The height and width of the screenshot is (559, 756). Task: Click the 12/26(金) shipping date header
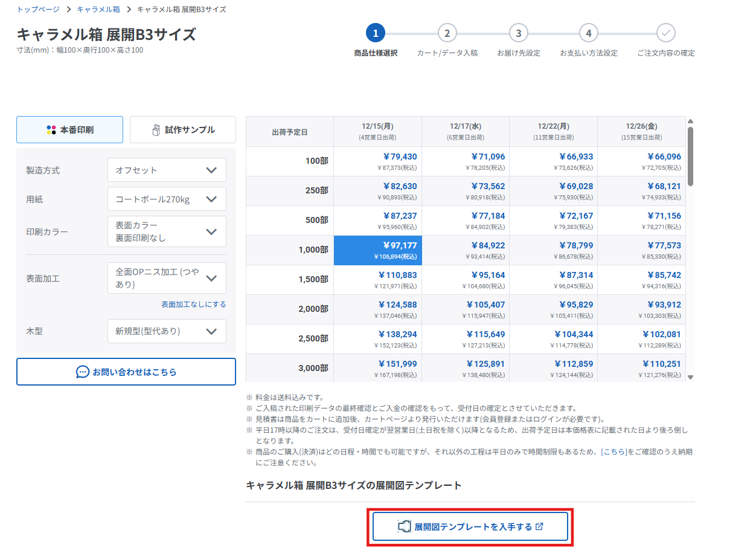pos(642,131)
